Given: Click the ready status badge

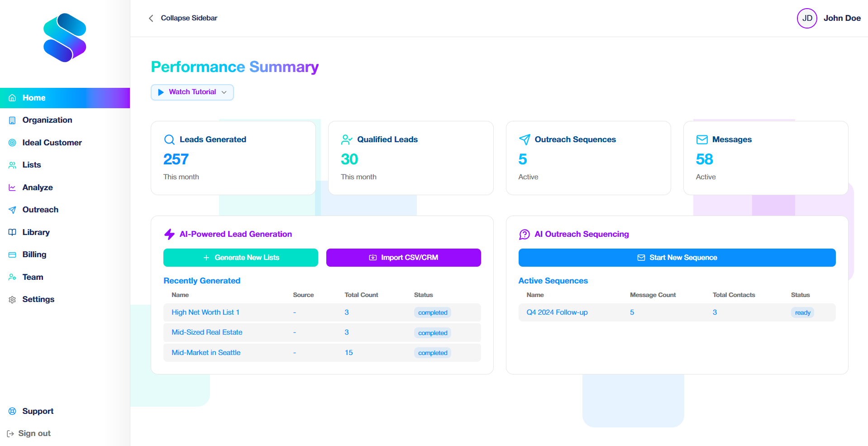Looking at the screenshot, I should tap(802, 312).
